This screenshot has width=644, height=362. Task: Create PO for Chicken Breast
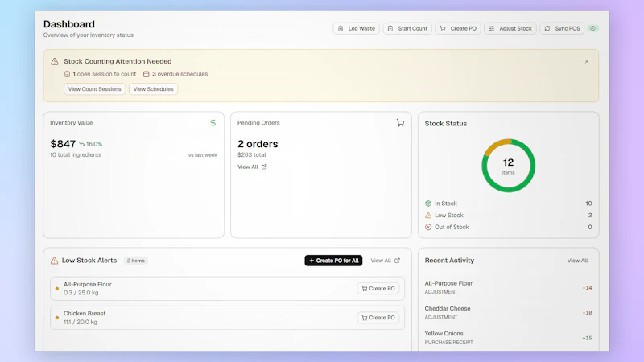pos(378,318)
